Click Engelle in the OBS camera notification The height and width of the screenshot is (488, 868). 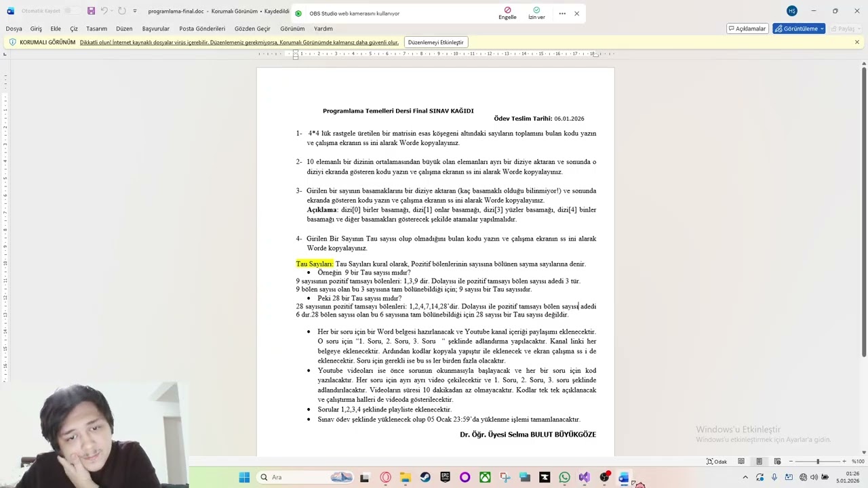tap(507, 13)
